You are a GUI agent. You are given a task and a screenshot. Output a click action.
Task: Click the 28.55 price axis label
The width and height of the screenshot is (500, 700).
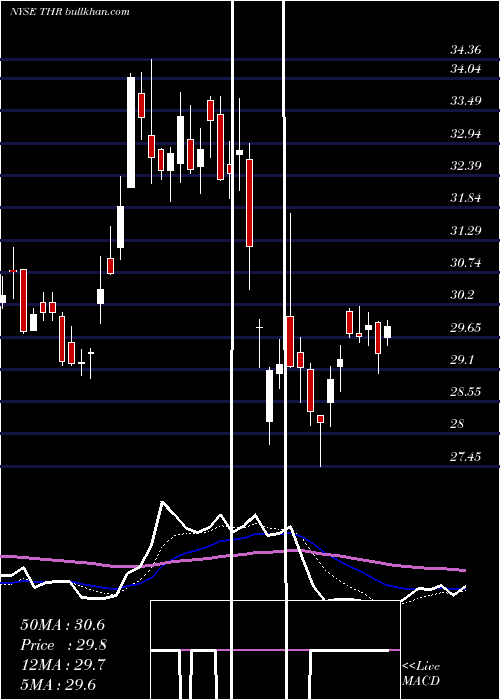pos(466,392)
